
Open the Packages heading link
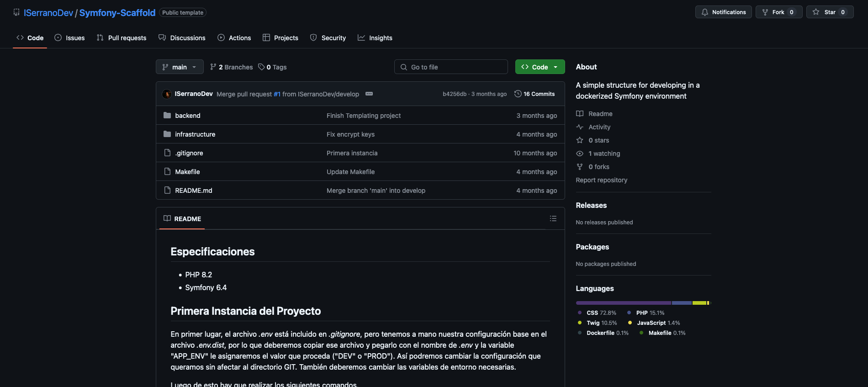pos(593,247)
